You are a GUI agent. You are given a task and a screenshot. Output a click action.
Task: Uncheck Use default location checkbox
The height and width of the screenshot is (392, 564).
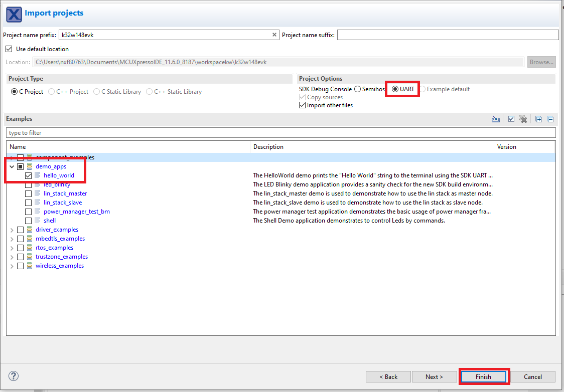click(x=9, y=49)
